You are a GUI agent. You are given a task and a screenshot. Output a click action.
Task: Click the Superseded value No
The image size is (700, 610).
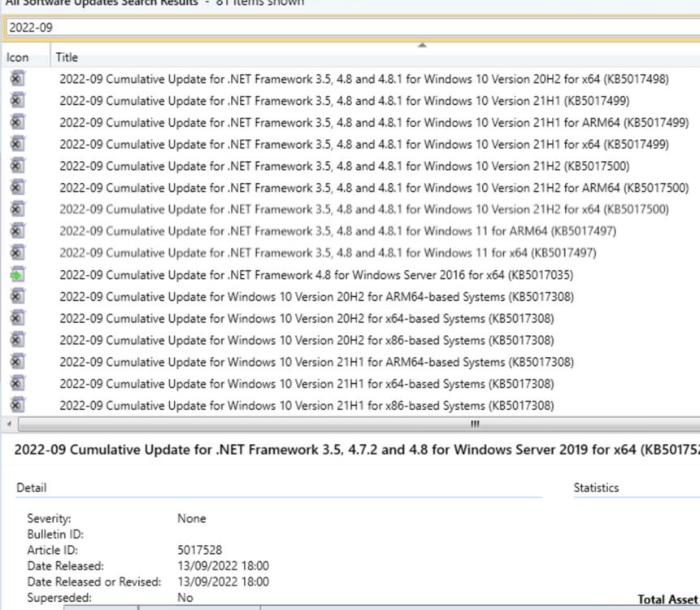(185, 598)
